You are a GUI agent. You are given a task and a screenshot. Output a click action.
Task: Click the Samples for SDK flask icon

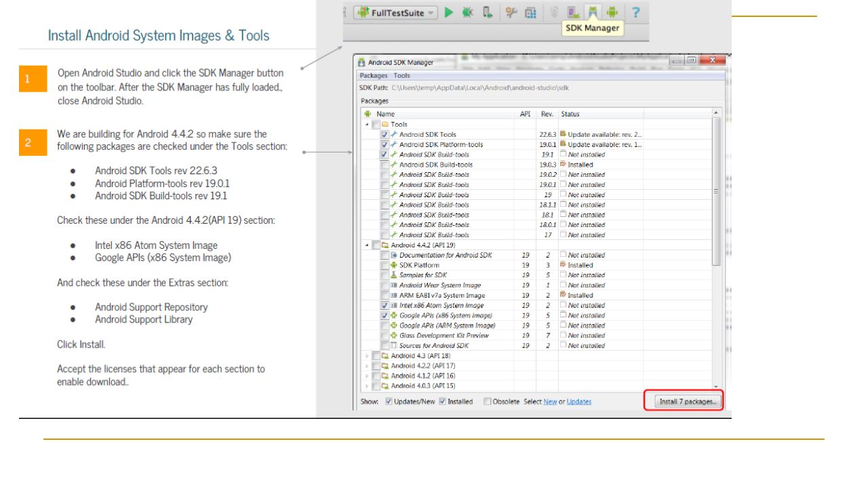[394, 275]
